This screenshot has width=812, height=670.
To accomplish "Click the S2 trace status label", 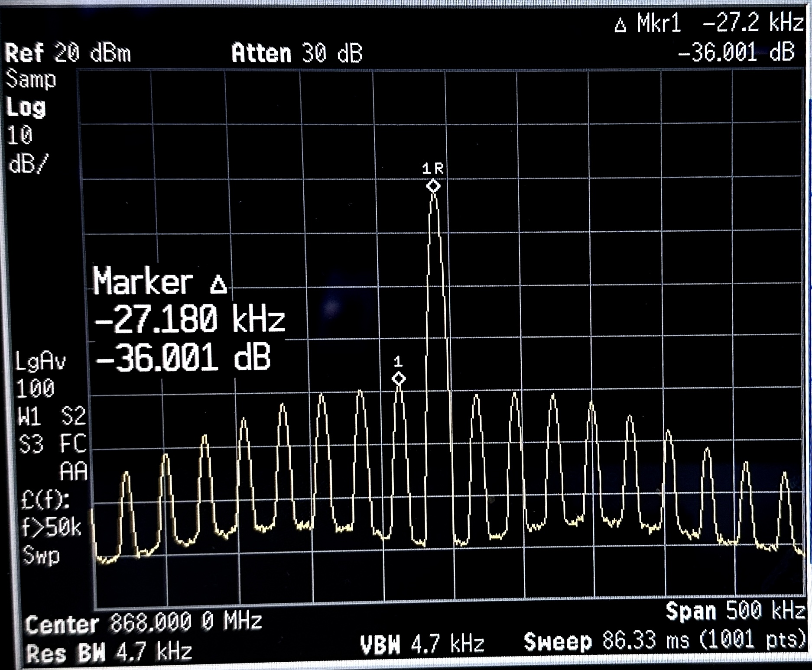I will pos(74,416).
